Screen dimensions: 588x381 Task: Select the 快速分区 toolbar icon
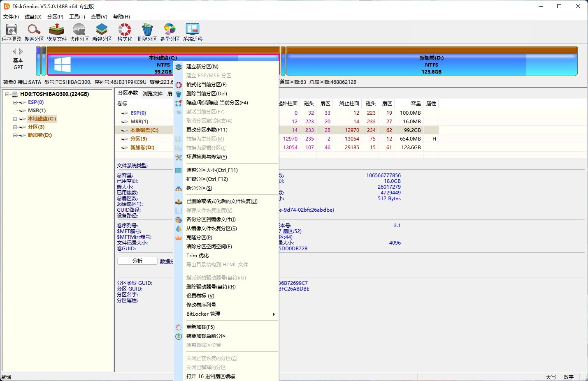tap(79, 32)
